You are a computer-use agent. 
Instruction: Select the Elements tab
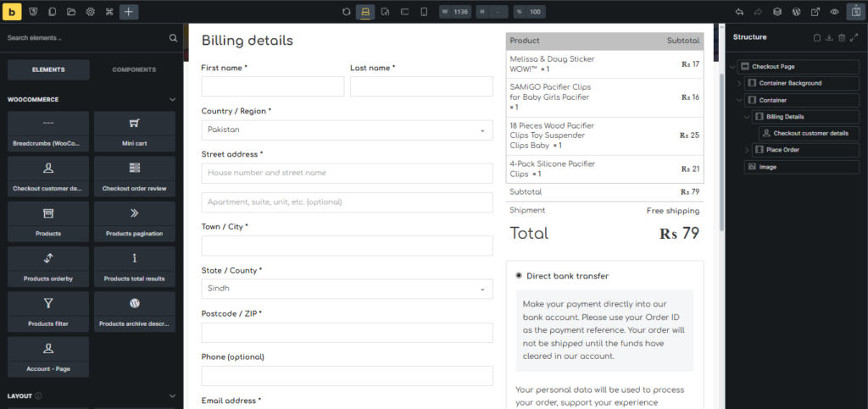(48, 69)
